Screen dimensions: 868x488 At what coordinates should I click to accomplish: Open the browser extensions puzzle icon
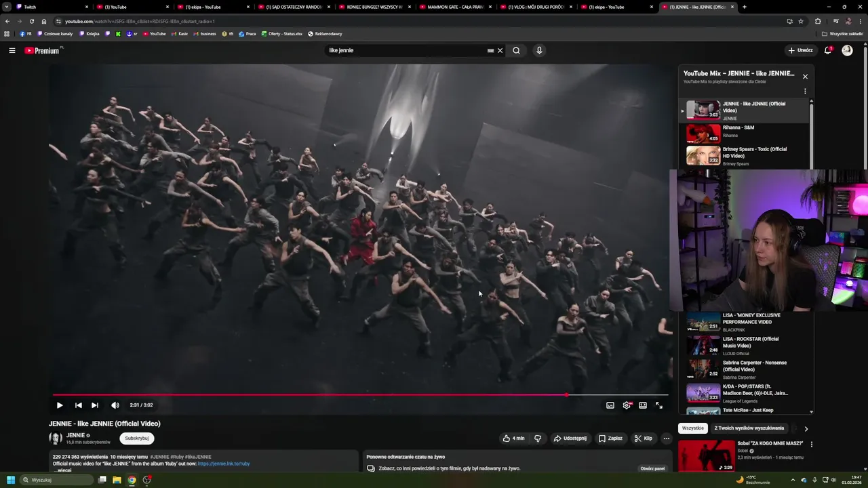tap(818, 21)
